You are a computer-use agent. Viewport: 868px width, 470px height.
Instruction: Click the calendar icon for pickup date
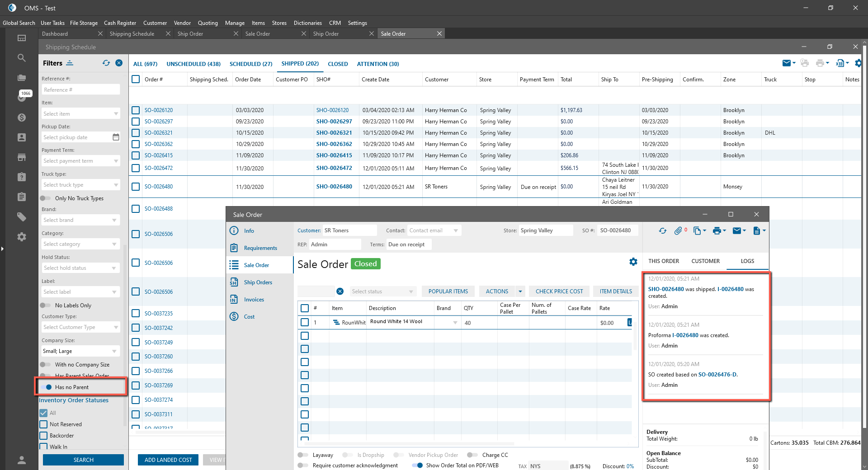pos(116,137)
